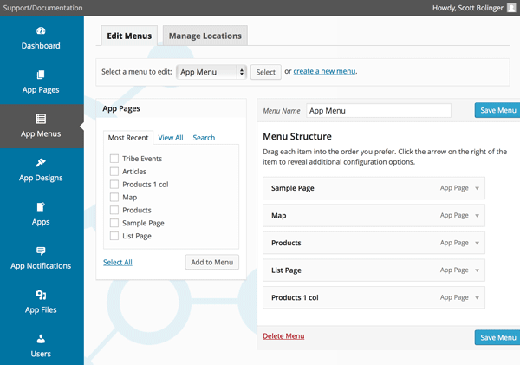Viewport: 520px width, 365px height.
Task: Follow the create a new menu link
Action: [x=324, y=71]
